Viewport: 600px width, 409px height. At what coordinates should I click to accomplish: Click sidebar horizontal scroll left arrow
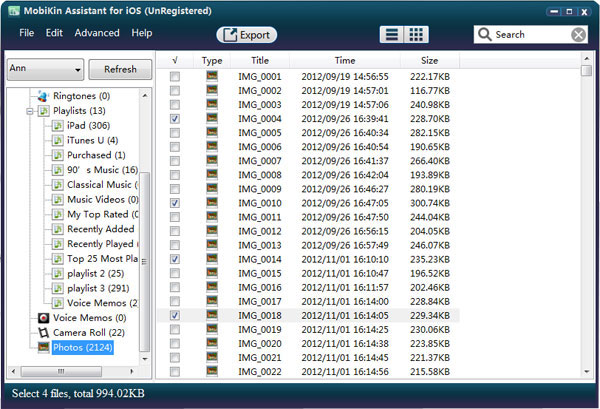point(14,371)
